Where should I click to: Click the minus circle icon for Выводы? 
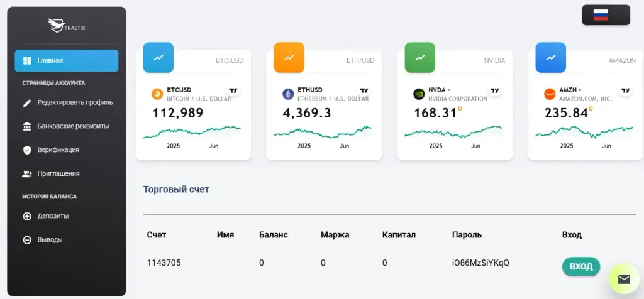click(27, 240)
